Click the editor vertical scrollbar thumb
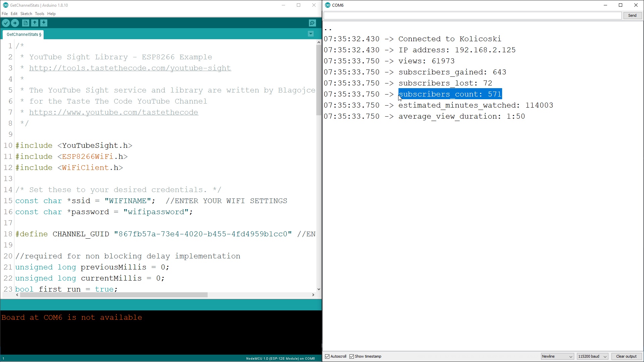Image resolution: width=644 pixels, height=362 pixels. (319, 80)
